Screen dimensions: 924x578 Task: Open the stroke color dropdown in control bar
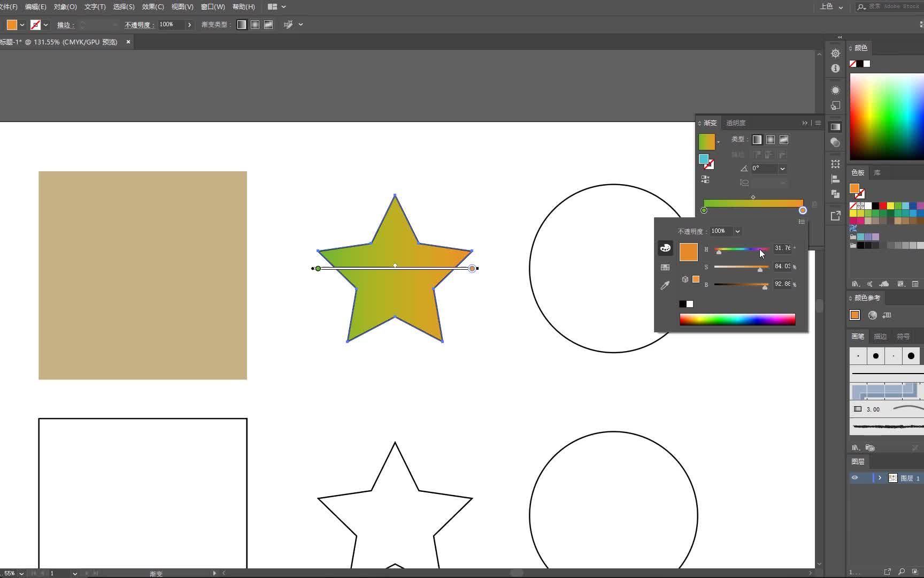(x=45, y=25)
